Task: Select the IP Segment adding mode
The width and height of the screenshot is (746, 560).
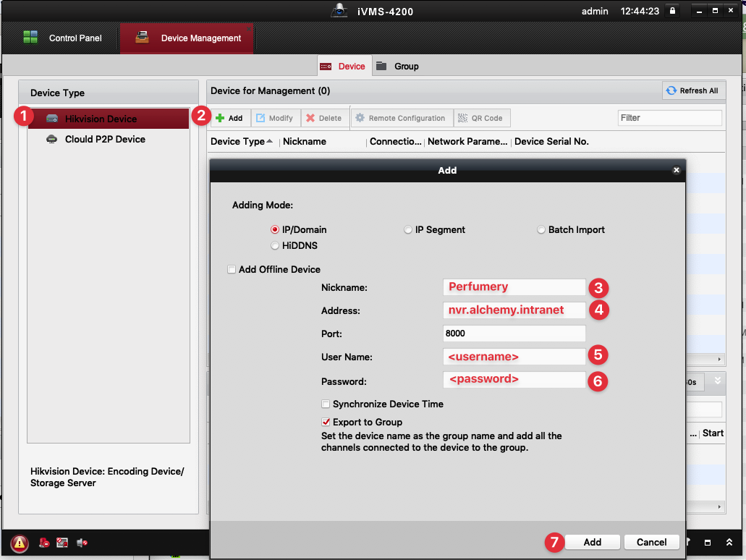Action: pyautogui.click(x=409, y=230)
